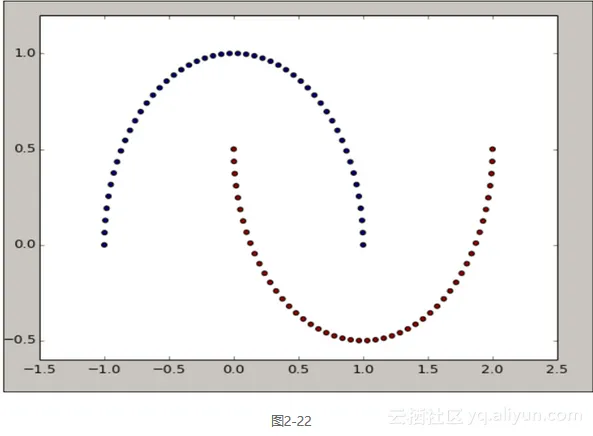Click the x-axis tick label -1.5
593x436 pixels.
click(x=40, y=369)
